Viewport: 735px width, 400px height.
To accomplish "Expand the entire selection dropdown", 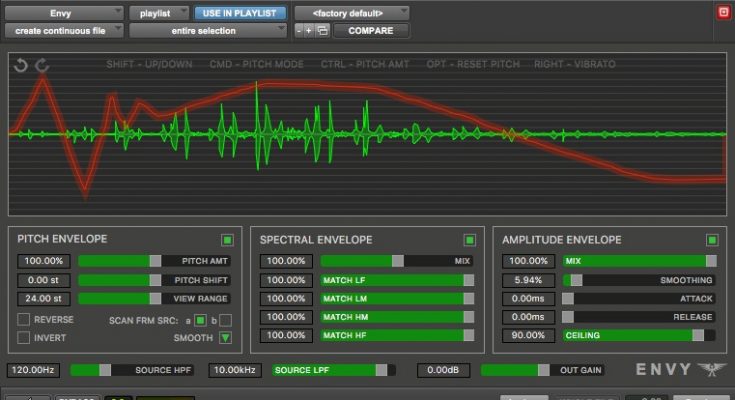I will (x=209, y=31).
